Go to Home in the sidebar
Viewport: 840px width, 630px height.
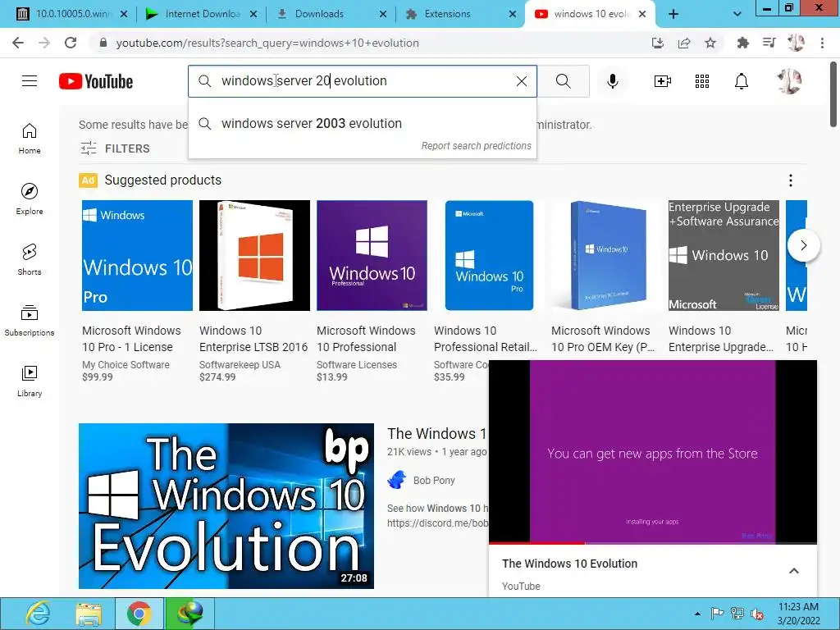click(x=30, y=139)
